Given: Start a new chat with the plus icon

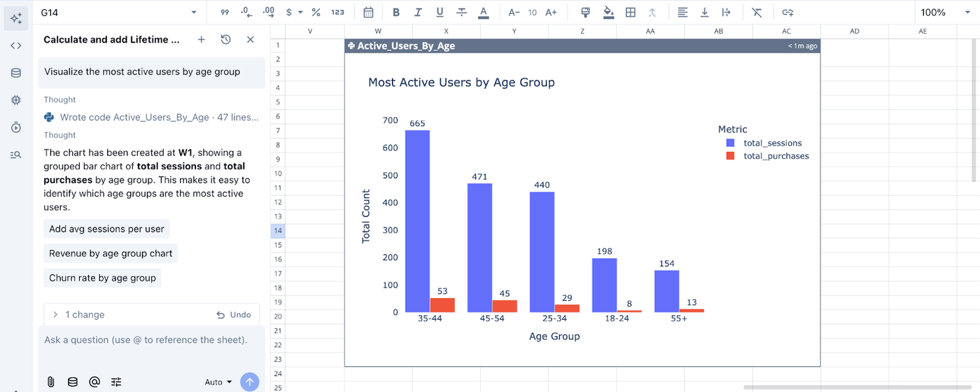Looking at the screenshot, I should 202,40.
